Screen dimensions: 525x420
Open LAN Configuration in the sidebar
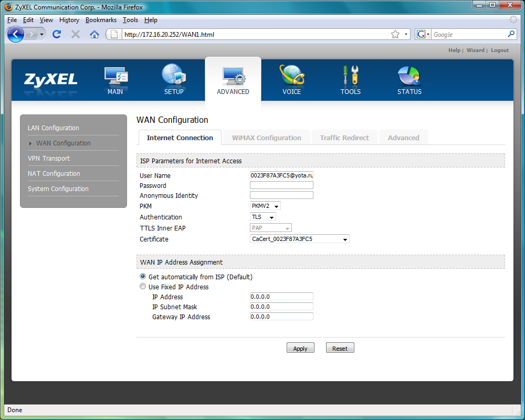53,128
